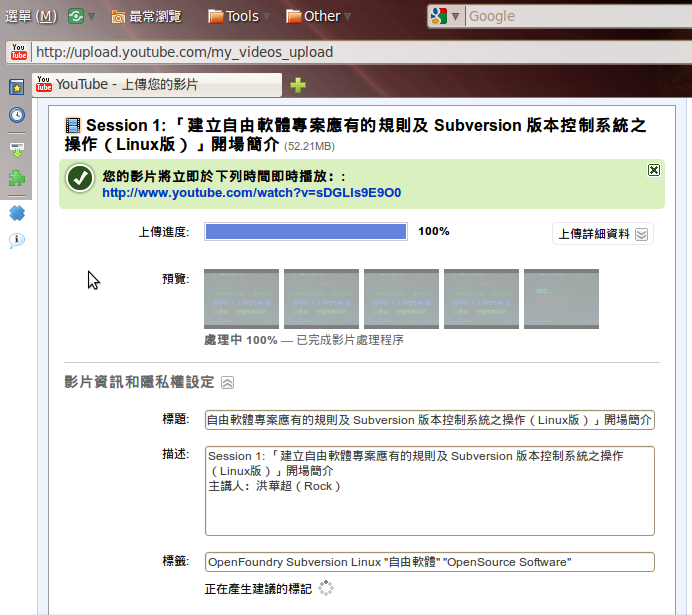Click the Google search engine icon

tap(439, 16)
